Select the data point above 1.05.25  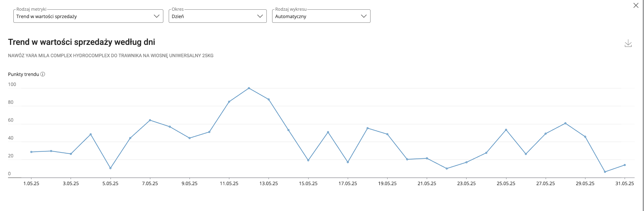[31, 152]
